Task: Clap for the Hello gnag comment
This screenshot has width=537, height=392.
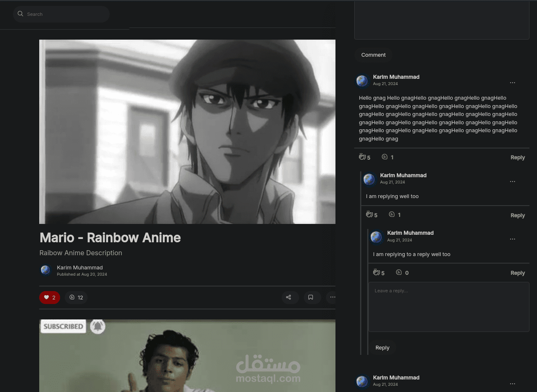Action: click(364, 157)
